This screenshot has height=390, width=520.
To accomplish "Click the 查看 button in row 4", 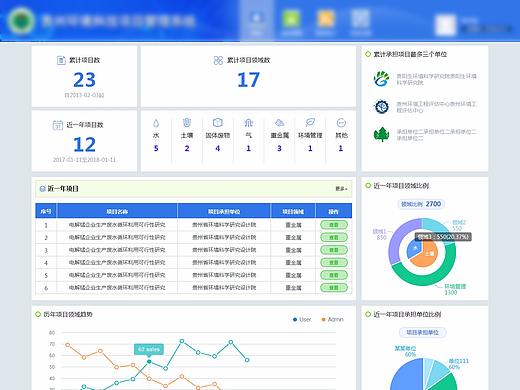I will tap(334, 263).
